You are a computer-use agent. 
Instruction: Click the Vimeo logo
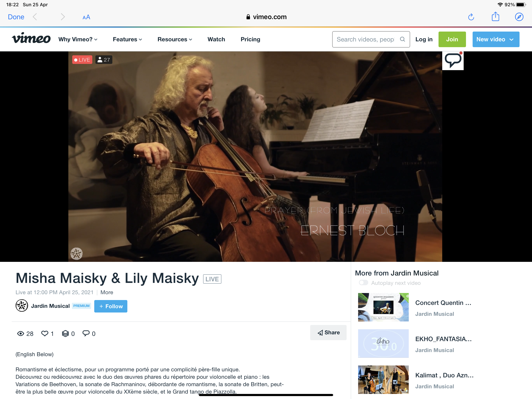31,39
